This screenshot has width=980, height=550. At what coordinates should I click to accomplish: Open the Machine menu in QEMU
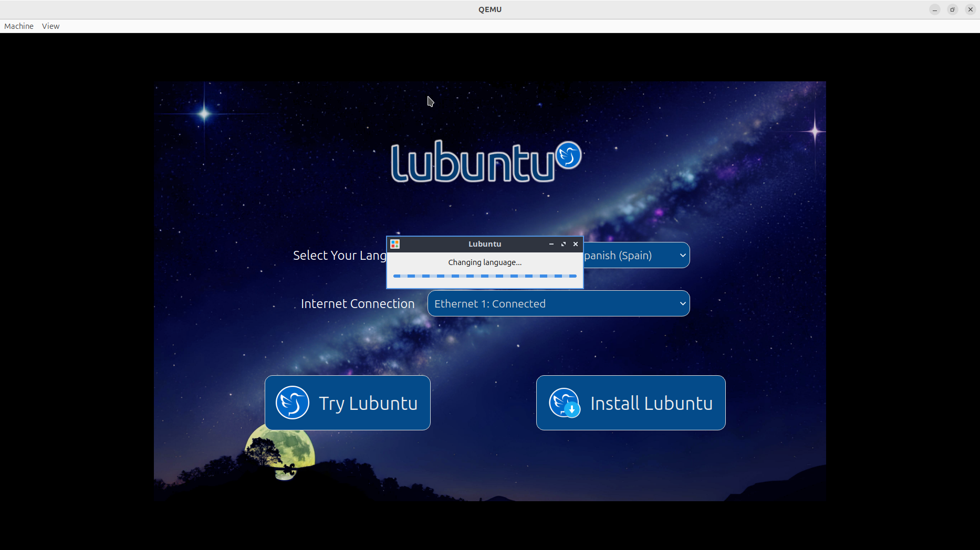point(19,26)
